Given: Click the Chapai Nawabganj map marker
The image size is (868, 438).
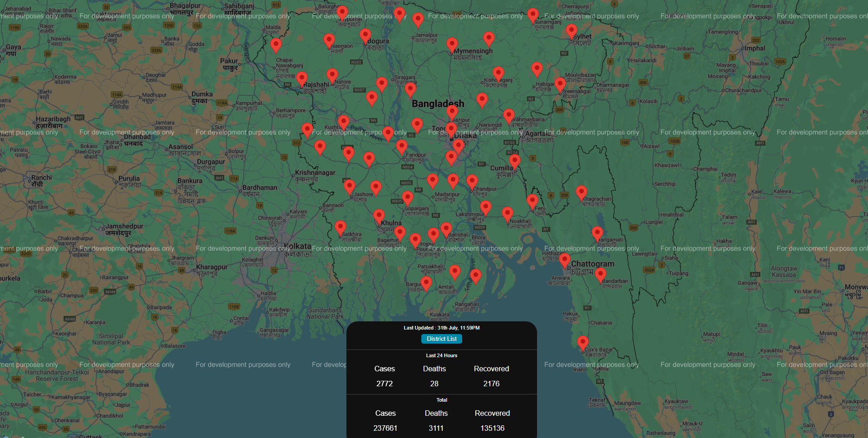Looking at the screenshot, I should click(276, 45).
